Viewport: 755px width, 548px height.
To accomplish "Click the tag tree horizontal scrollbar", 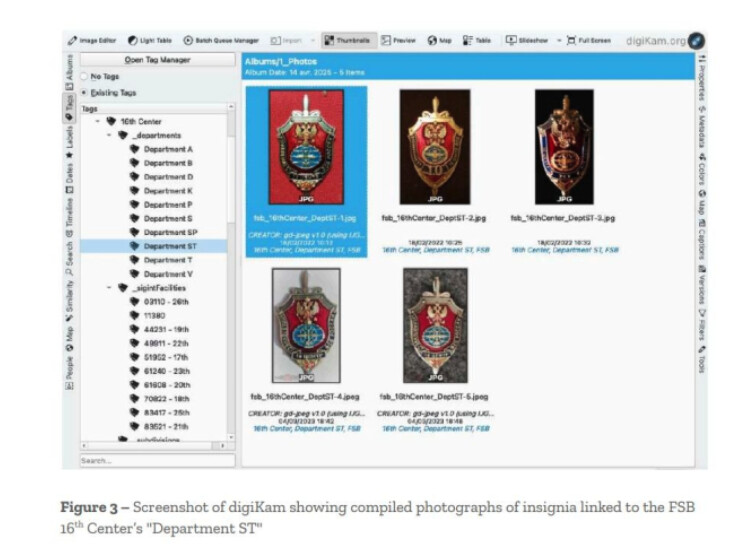I will (152, 446).
